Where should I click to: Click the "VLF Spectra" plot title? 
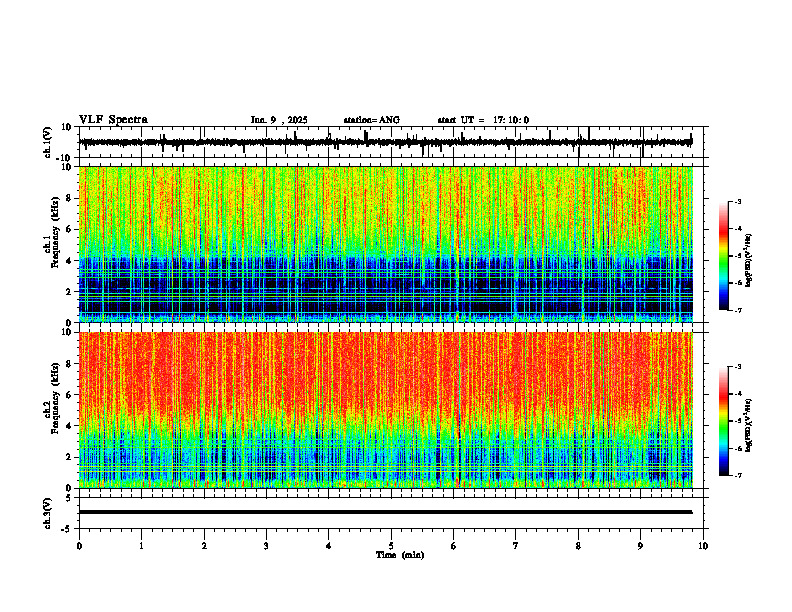(x=113, y=120)
